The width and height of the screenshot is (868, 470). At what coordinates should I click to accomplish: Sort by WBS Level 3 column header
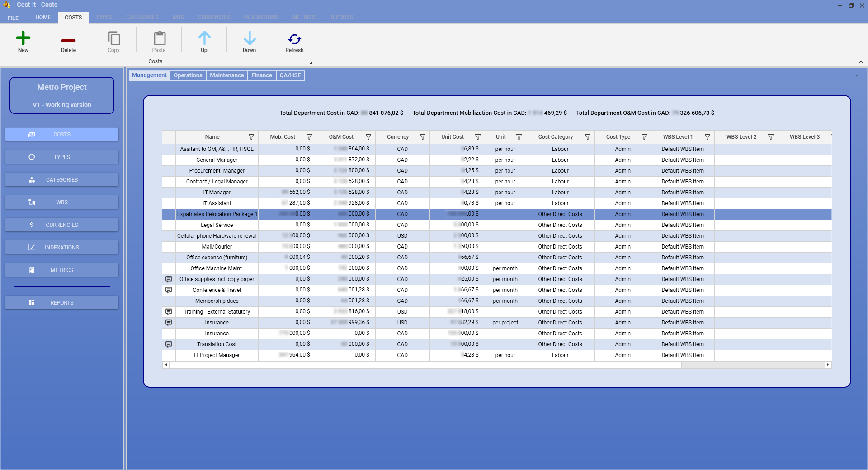(x=805, y=137)
